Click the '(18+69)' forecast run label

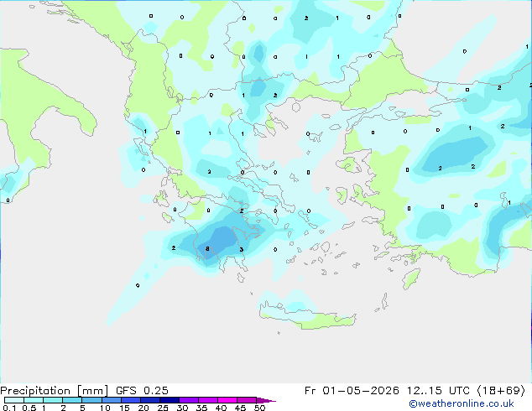click(501, 391)
